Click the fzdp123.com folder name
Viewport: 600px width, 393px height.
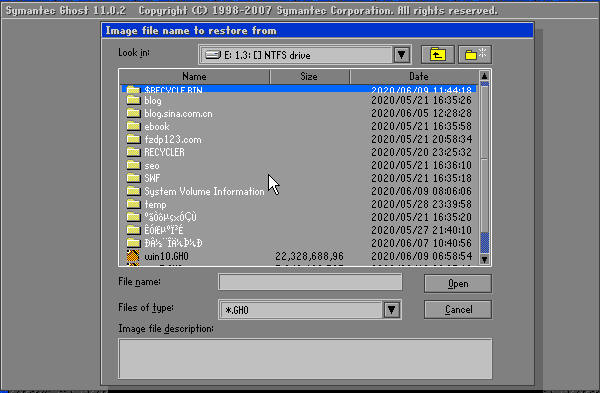pyautogui.click(x=173, y=140)
